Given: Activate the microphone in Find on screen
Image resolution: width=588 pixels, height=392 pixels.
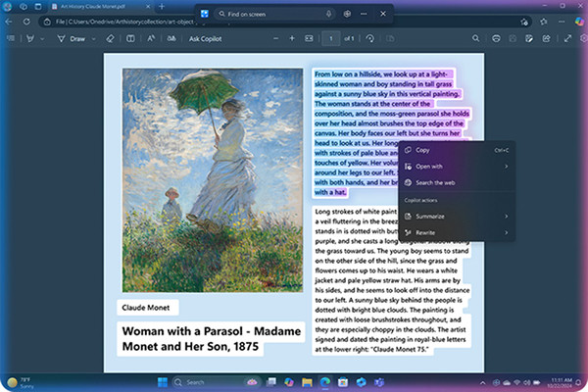Looking at the screenshot, I should pyautogui.click(x=328, y=14).
